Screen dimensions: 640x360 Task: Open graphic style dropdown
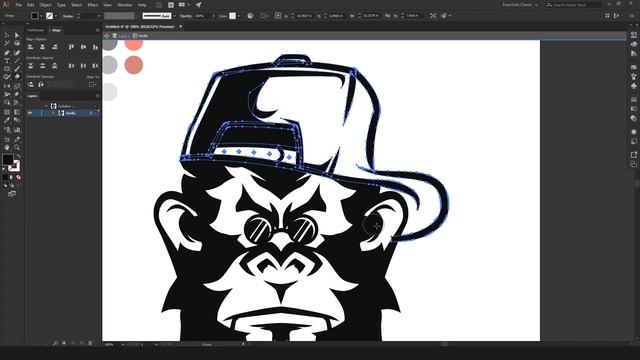click(238, 16)
